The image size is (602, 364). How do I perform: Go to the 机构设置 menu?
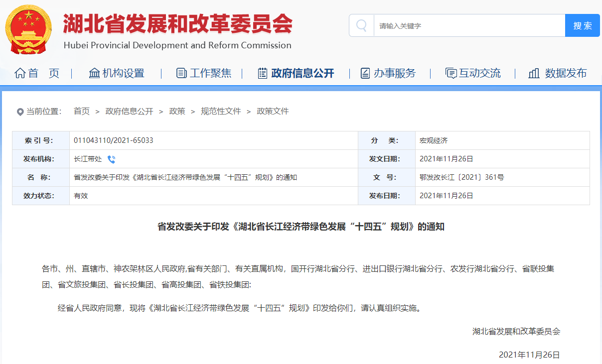click(124, 73)
